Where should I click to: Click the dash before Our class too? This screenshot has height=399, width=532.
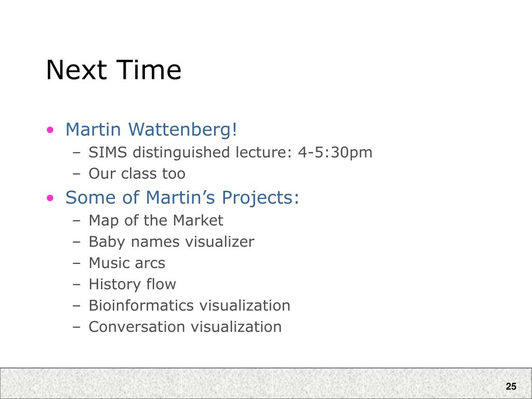[x=77, y=175]
